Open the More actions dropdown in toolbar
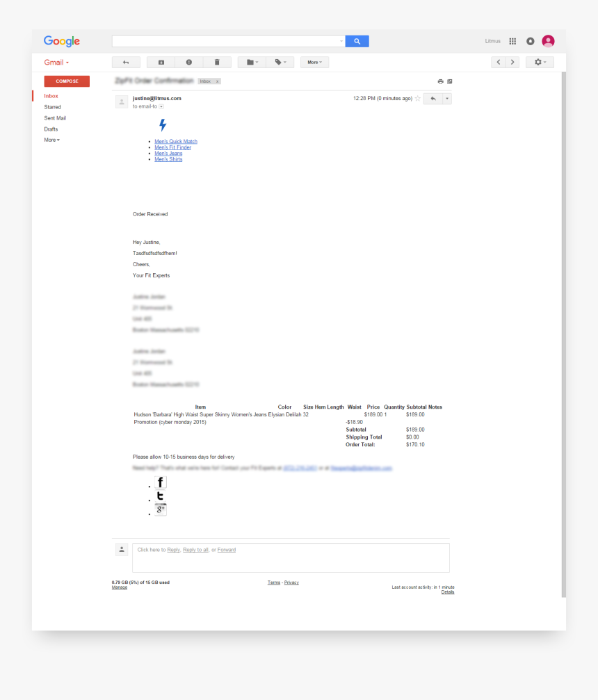Screen dimensions: 598x700 click(314, 62)
